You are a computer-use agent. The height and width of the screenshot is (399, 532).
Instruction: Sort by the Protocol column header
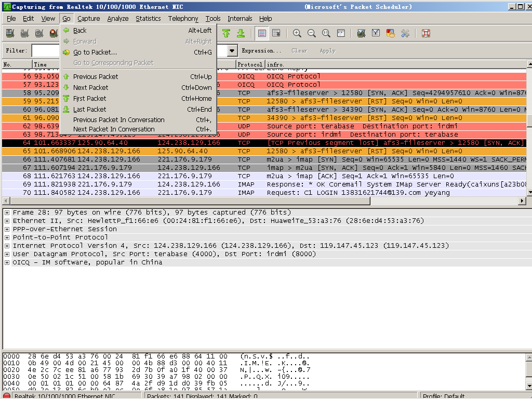click(250, 64)
